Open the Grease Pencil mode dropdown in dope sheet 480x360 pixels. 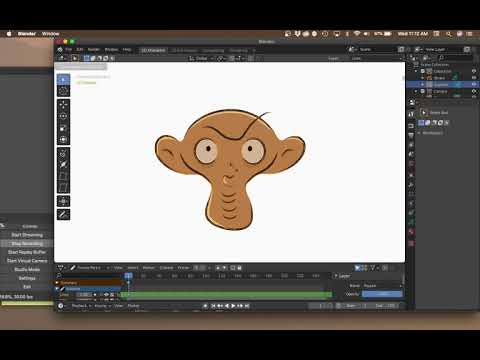[x=90, y=268]
